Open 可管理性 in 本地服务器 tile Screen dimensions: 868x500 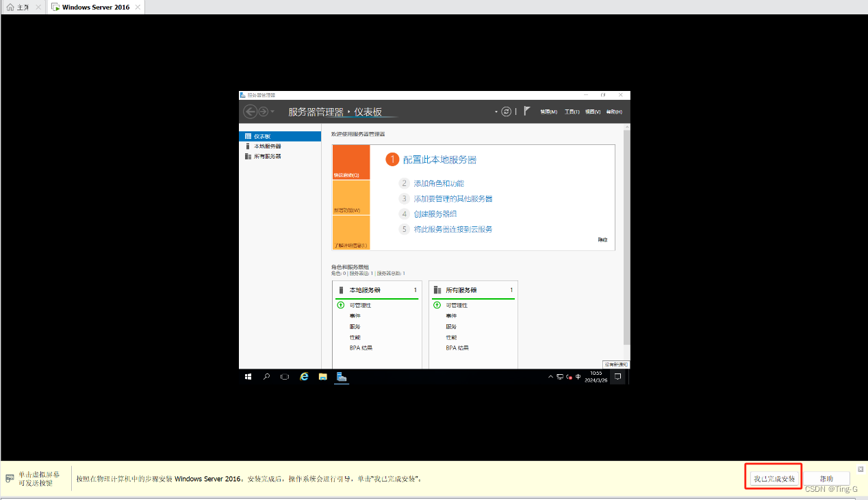click(x=360, y=305)
